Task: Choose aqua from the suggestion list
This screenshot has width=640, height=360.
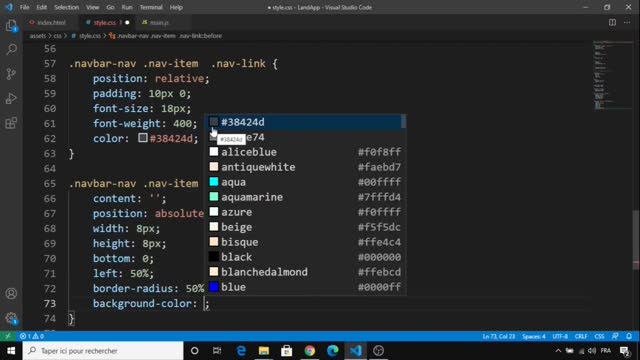Action: tap(304, 182)
